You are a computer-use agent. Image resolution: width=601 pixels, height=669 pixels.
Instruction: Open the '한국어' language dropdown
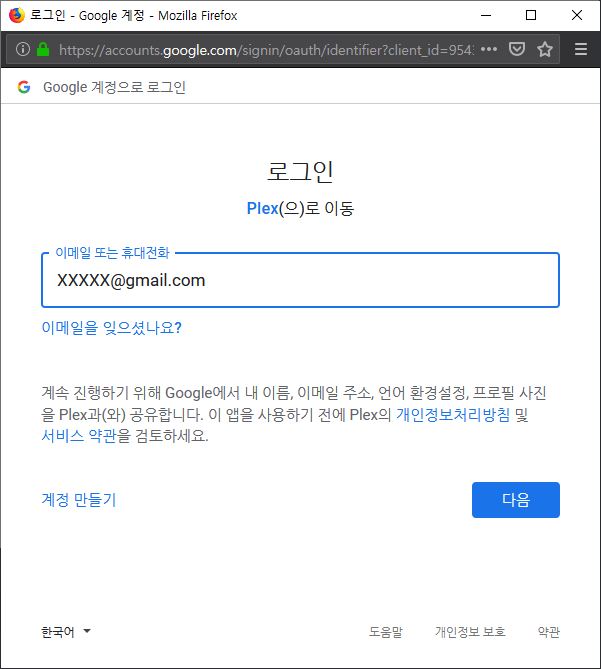point(66,631)
